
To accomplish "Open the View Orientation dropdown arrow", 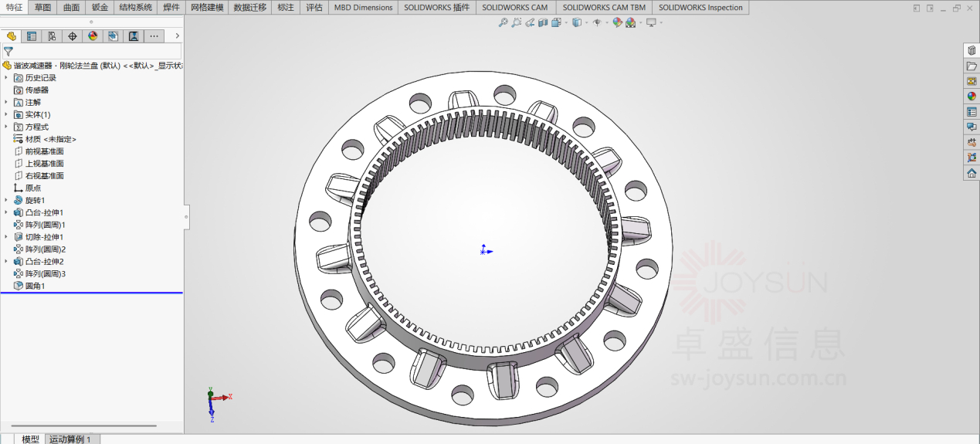I will 566,22.
